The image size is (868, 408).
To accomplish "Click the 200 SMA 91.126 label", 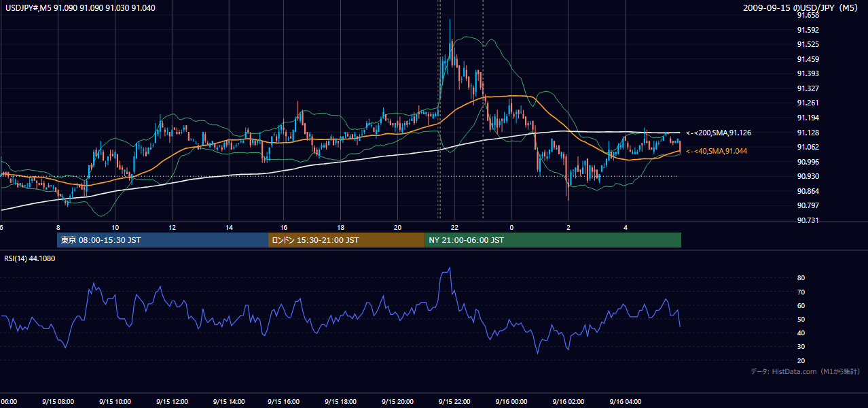I will tap(719, 133).
